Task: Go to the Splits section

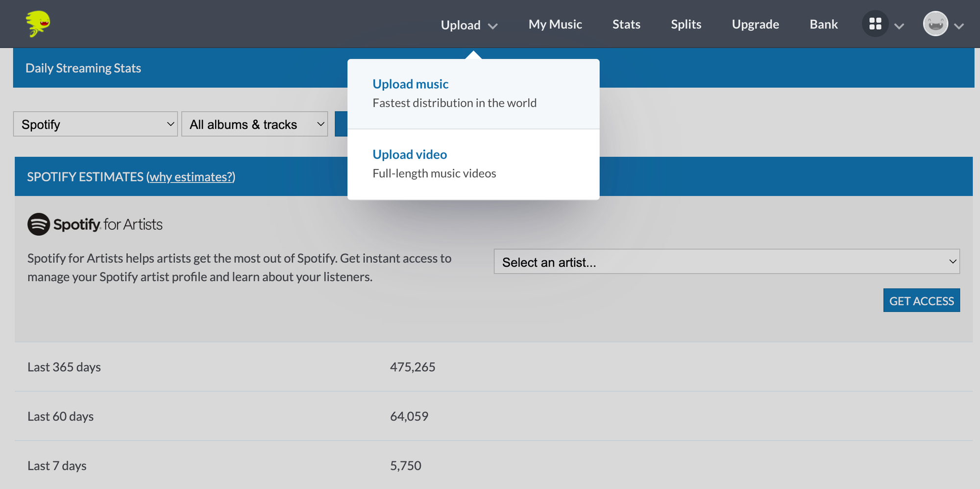Action: tap(686, 24)
